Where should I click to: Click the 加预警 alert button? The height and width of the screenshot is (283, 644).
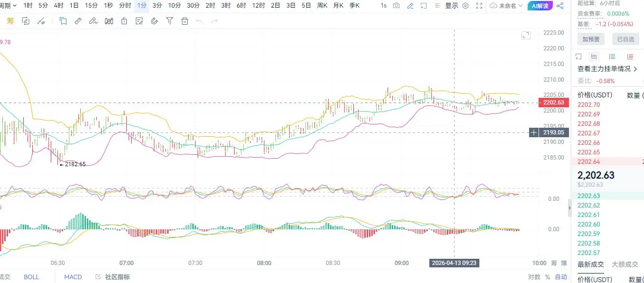591,39
